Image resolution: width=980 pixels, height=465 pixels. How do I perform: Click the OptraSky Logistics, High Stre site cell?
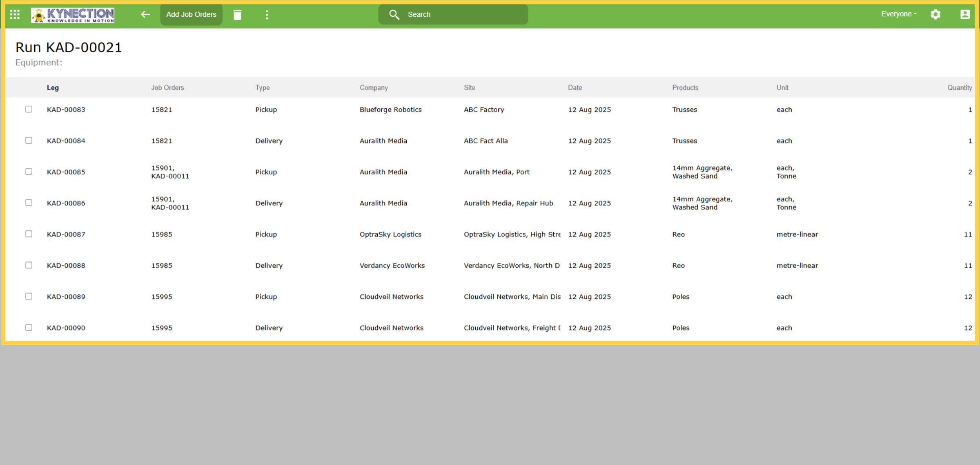[512, 234]
